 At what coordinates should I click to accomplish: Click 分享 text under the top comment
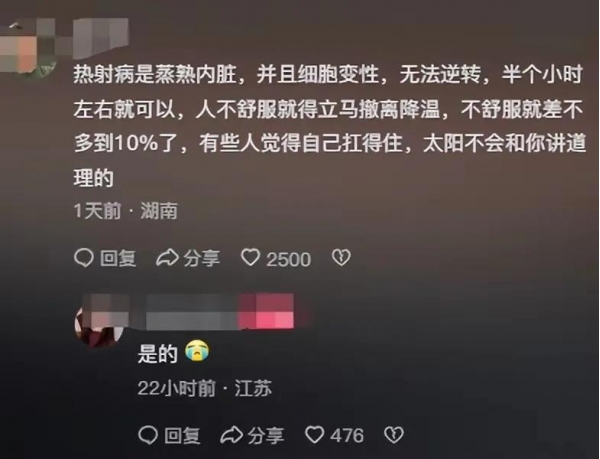202,259
